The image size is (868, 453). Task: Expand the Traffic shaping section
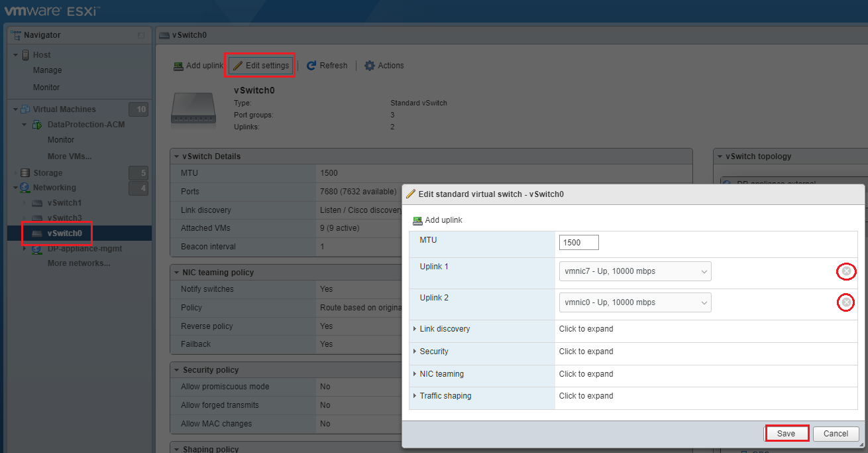click(445, 396)
